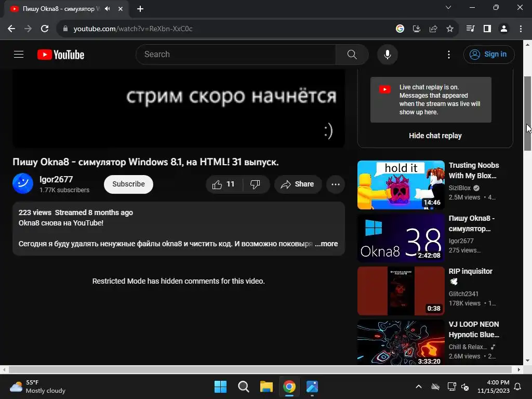Viewport: 532px width, 399px height.
Task: Open VJ LOOP NEON Hypnotic Blue title
Action: tap(474, 329)
